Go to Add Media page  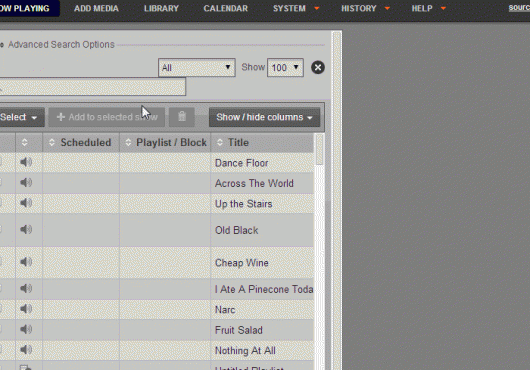point(96,8)
